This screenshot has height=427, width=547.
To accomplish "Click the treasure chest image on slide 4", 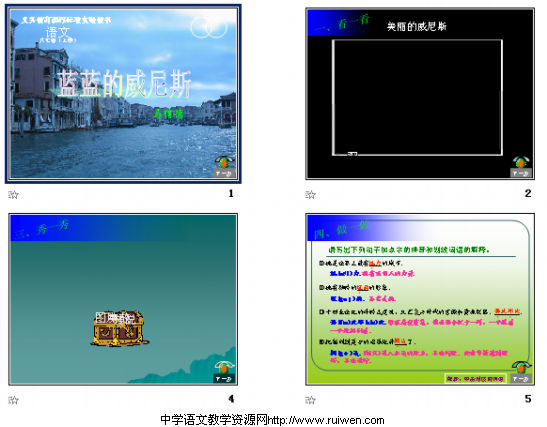I will [119, 328].
